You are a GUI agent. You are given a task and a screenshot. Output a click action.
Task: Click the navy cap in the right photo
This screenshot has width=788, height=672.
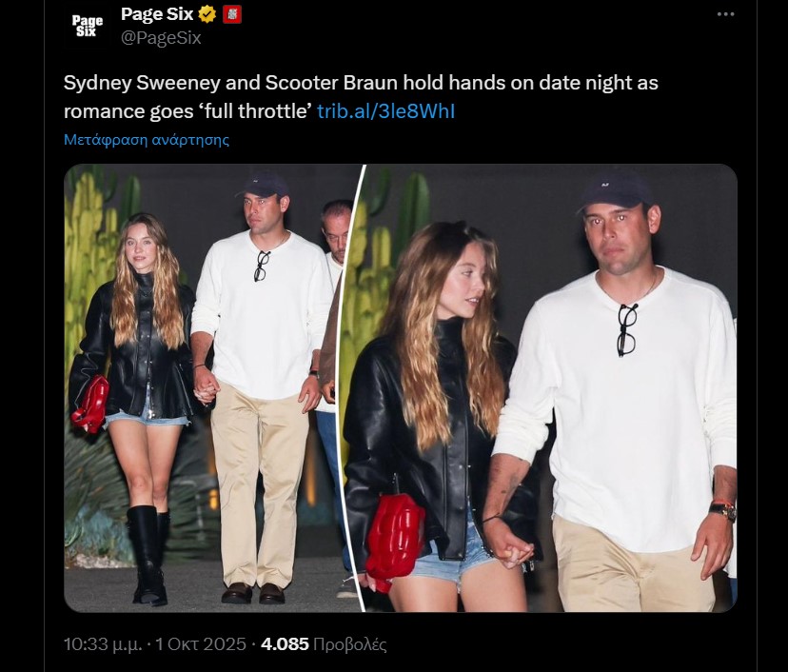pos(616,190)
